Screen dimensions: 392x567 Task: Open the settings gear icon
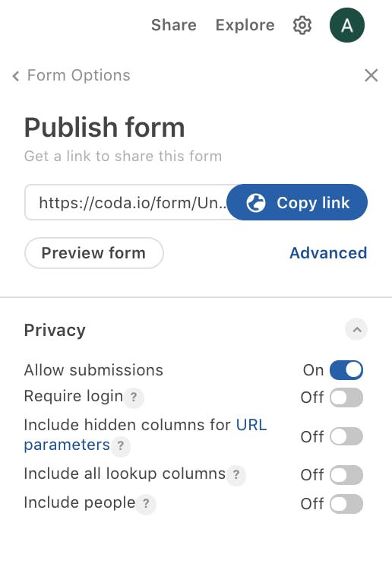click(x=302, y=25)
